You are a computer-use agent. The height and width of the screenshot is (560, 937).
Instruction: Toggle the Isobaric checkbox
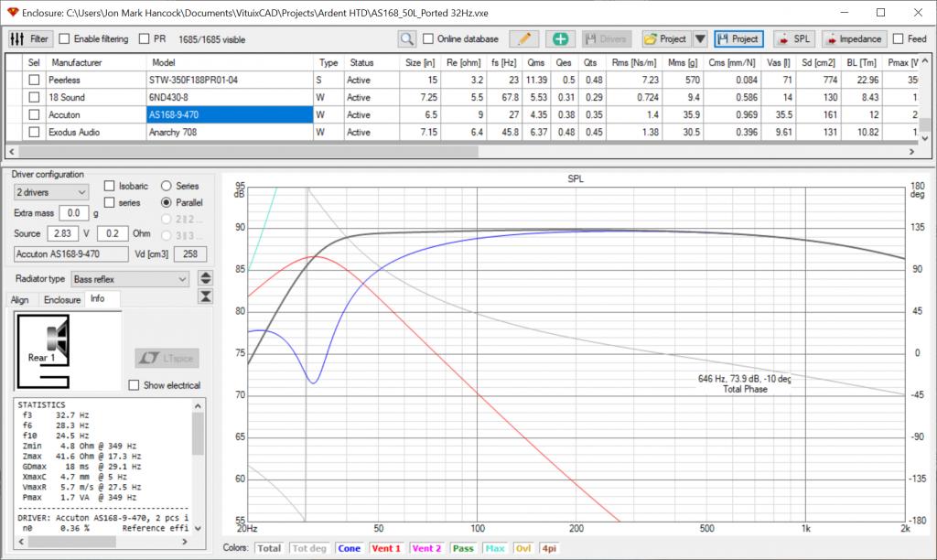[110, 186]
